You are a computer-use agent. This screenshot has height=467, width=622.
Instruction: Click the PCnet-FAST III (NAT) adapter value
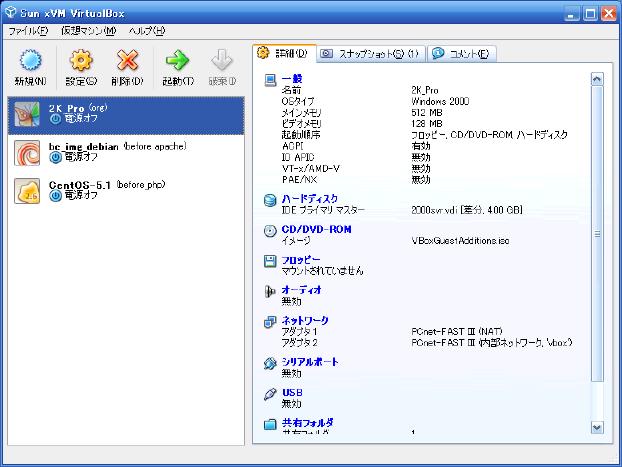457,331
